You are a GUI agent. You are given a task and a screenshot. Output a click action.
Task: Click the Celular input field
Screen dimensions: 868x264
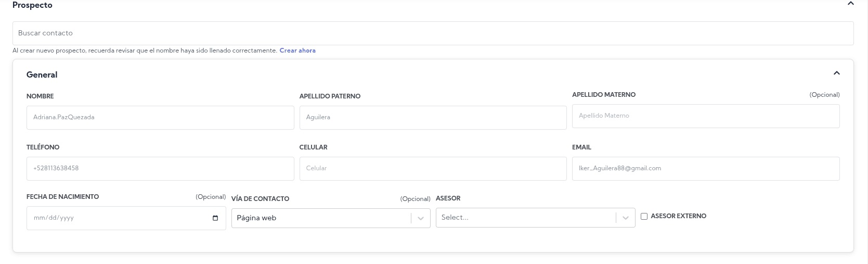[x=433, y=169]
